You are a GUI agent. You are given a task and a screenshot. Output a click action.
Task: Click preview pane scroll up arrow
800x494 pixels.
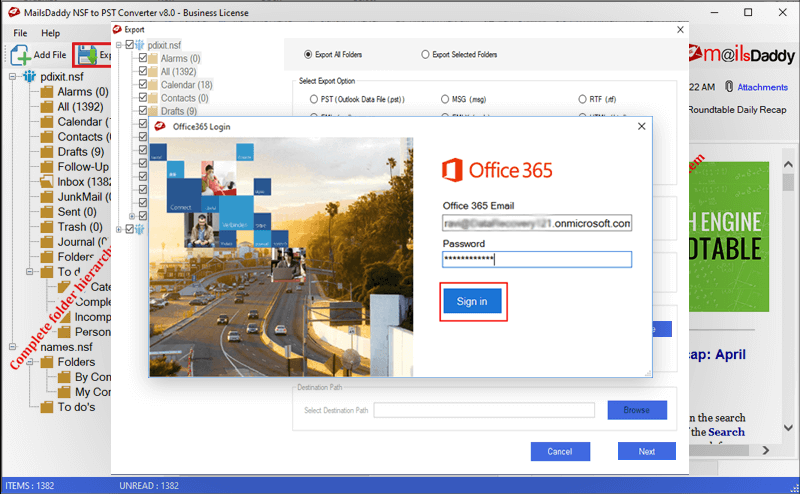click(788, 164)
